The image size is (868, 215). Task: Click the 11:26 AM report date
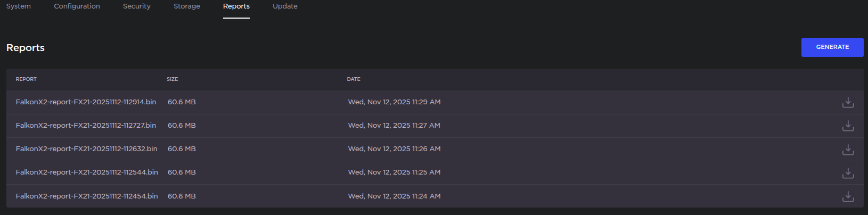point(394,149)
